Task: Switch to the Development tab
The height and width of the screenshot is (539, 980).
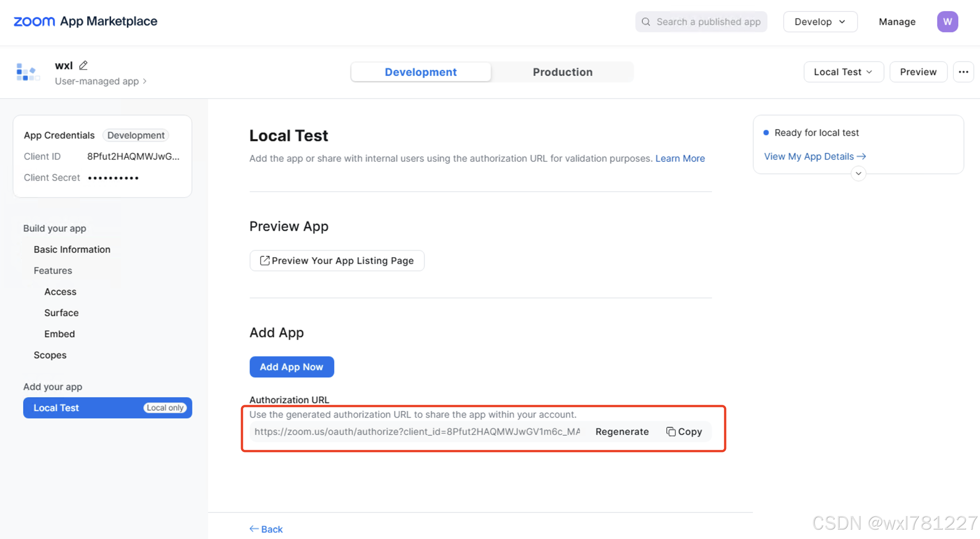Action: [420, 72]
